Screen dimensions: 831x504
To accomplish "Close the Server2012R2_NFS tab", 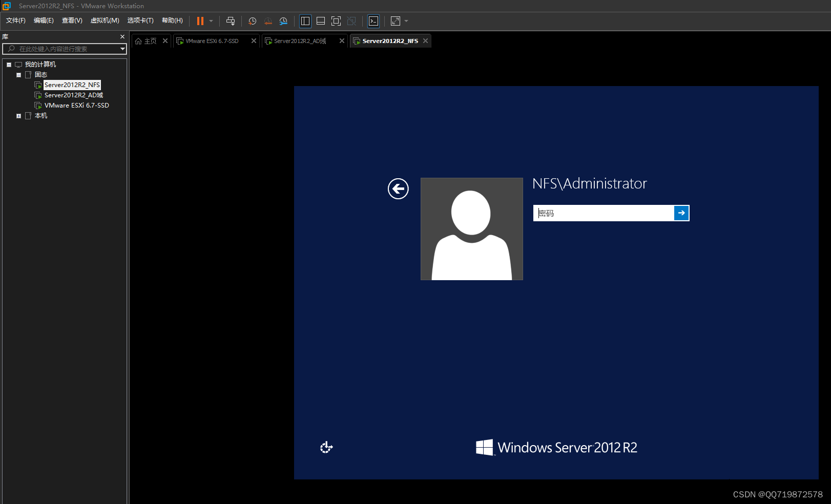I will coord(425,41).
